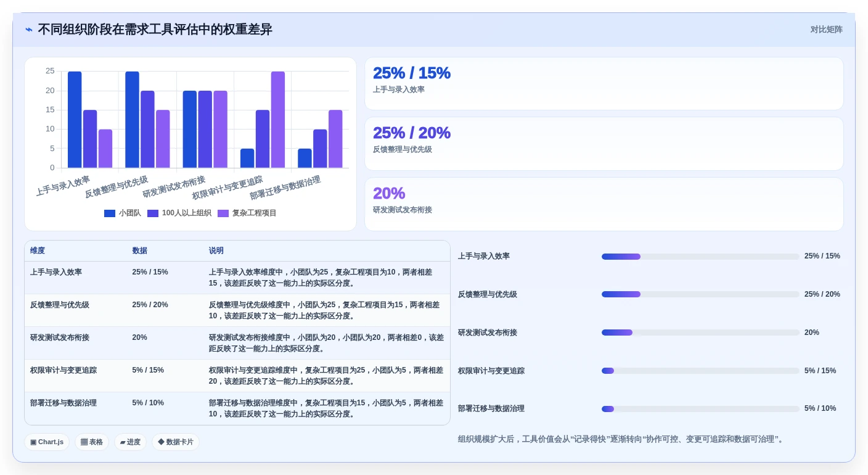Click the 25% / 20% data card
This screenshot has width=868, height=475.
point(604,144)
